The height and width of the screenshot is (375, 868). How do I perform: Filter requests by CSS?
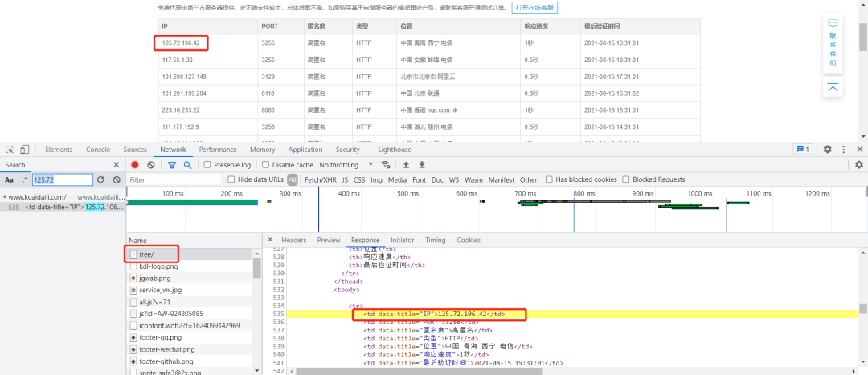tap(359, 180)
